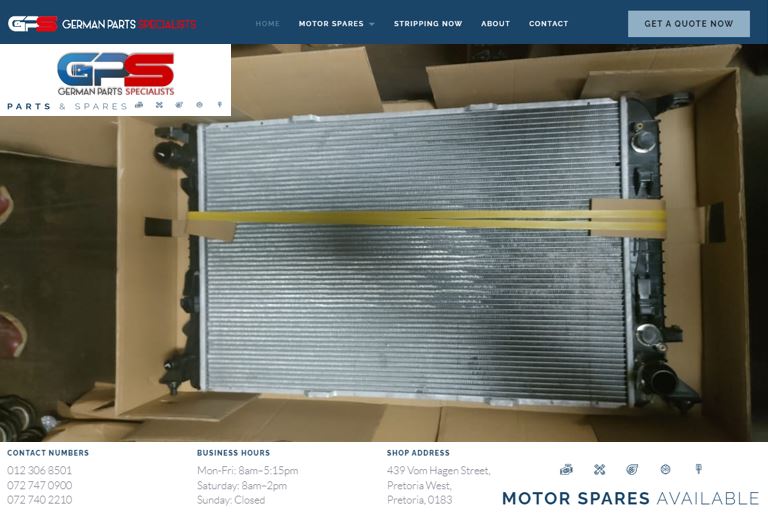
Task: Open the Contact page
Action: (x=549, y=24)
